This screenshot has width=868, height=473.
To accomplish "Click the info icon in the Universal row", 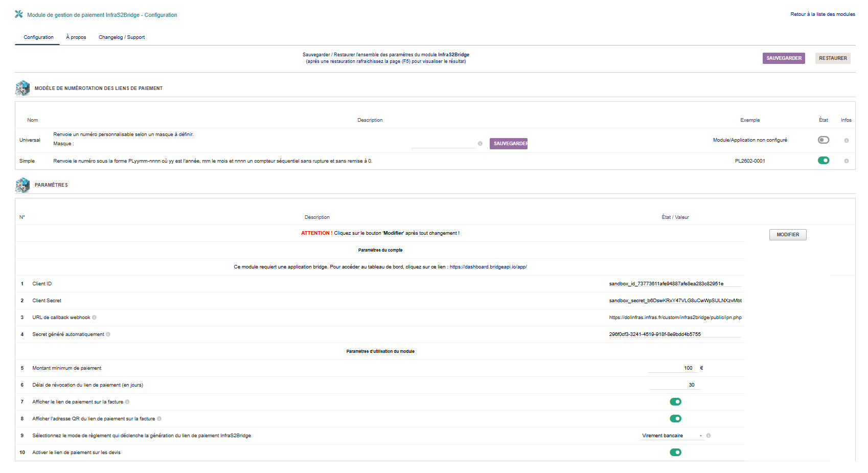I will point(846,141).
